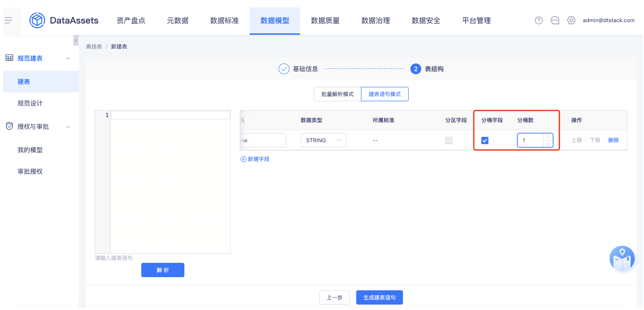Focus the 分桶数 number input
This screenshot has height=310, width=644.
(535, 140)
